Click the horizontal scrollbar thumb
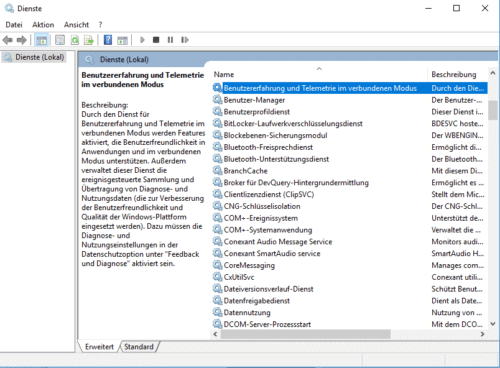This screenshot has height=368, width=500. coord(306,334)
